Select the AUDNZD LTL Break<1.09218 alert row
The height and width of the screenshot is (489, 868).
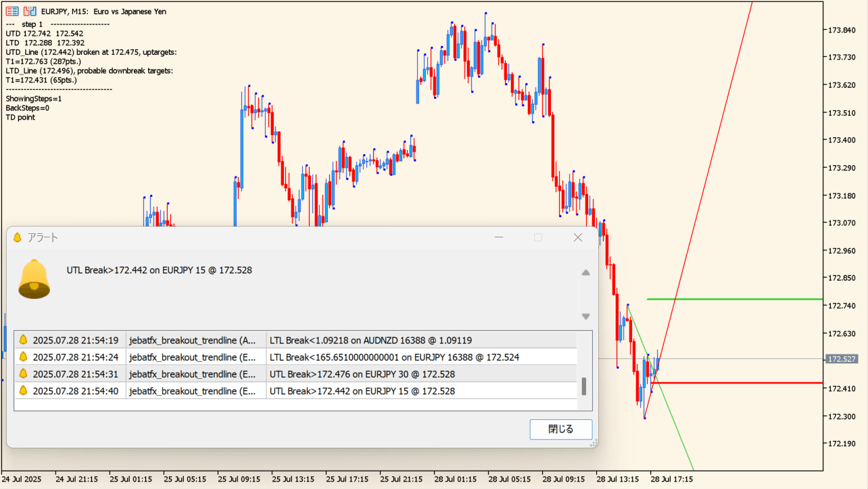296,340
